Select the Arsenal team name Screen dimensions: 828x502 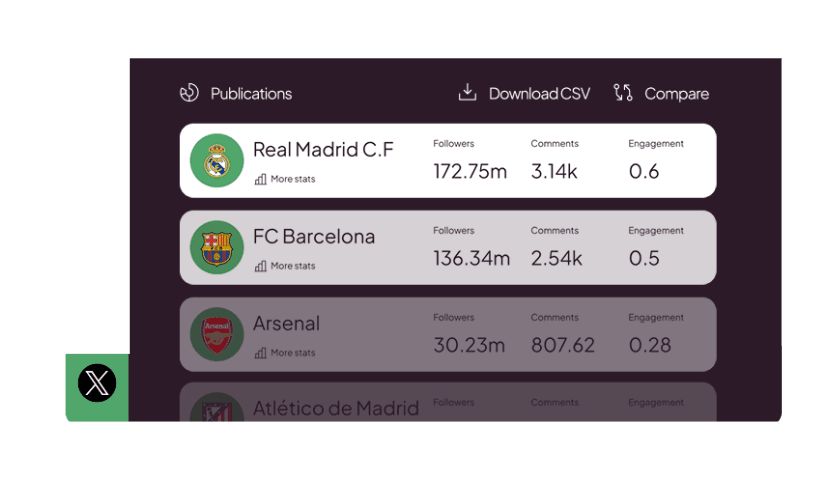(x=286, y=324)
